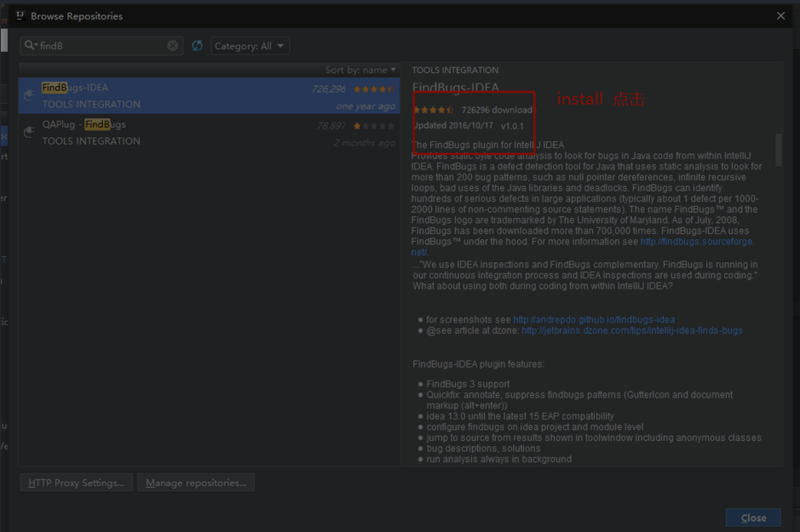Screen dimensions: 800x532
Task: Click the Manage repositories button
Action: tap(196, 483)
